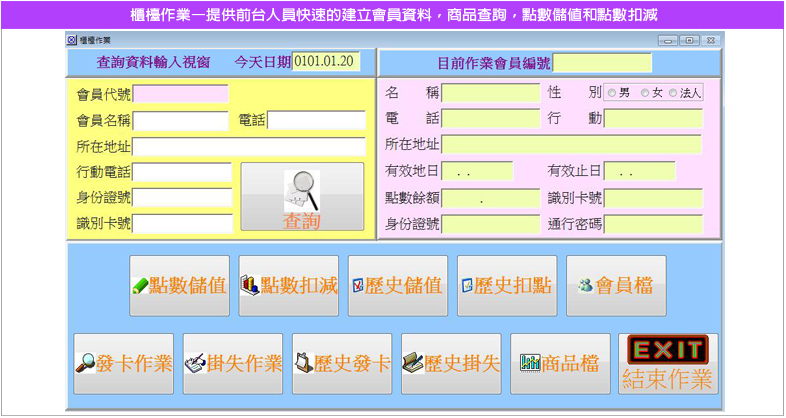Open 歷史儲值 deposit history
The image size is (786, 418).
pos(398,286)
